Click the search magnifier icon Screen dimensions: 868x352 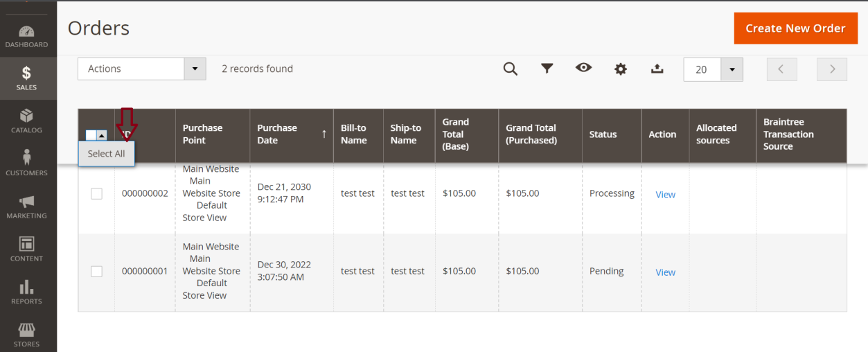511,69
